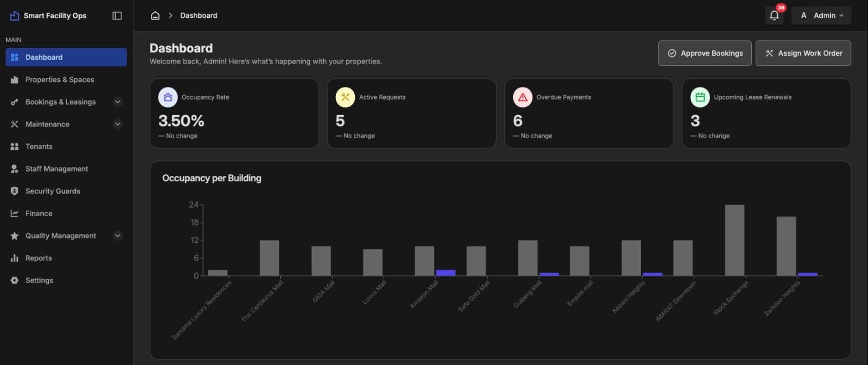Expand the Quality Management chevron
This screenshot has width=868, height=365.
pyautogui.click(x=117, y=236)
